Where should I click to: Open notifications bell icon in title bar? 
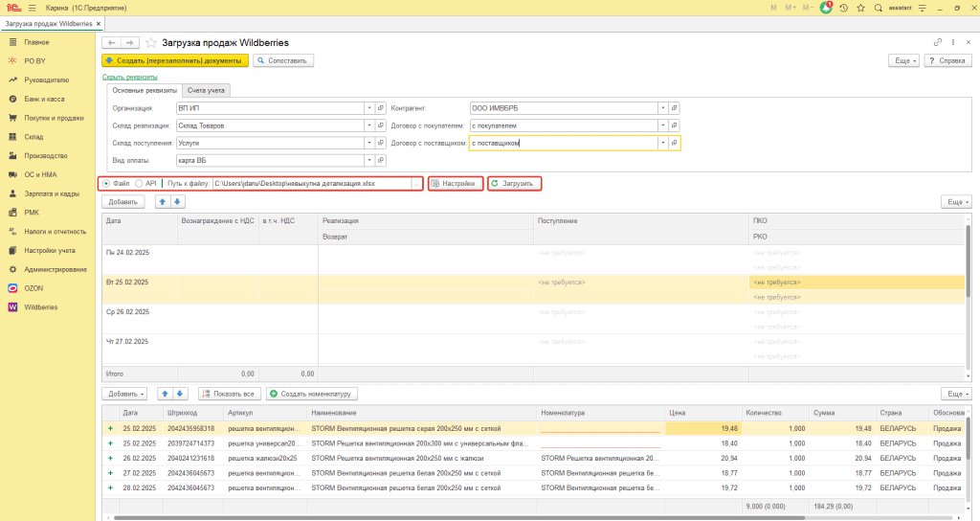826,8
